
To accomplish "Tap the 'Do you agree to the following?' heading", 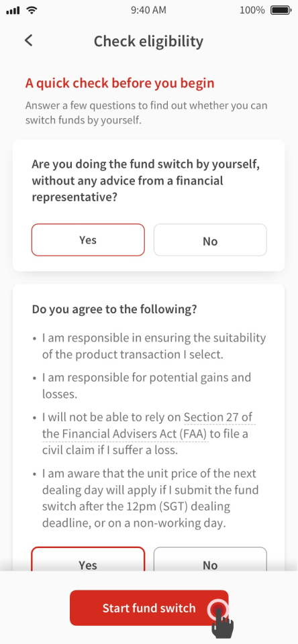I will click(114, 309).
